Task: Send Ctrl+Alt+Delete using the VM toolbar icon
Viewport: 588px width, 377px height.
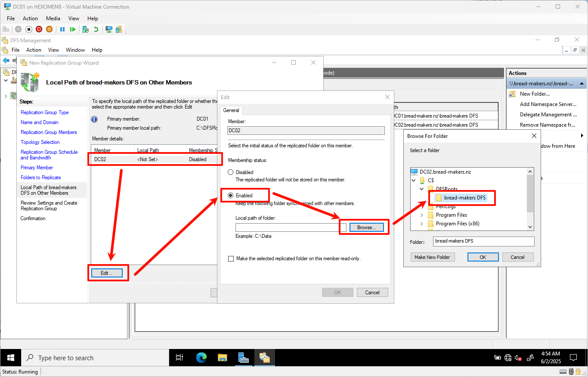Action: (x=6, y=29)
